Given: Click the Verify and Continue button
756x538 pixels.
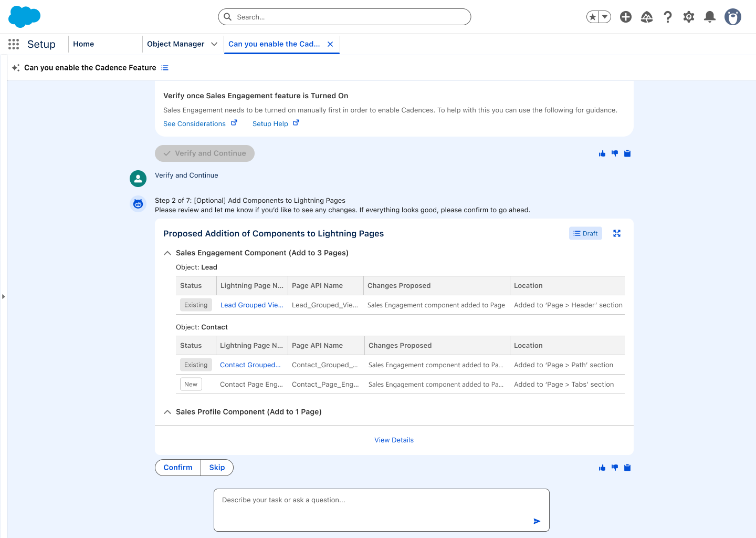Looking at the screenshot, I should click(205, 153).
